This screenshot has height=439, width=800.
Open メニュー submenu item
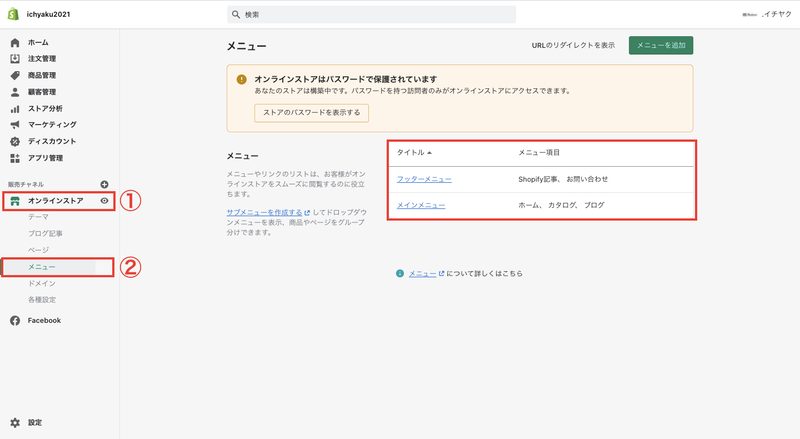point(42,267)
